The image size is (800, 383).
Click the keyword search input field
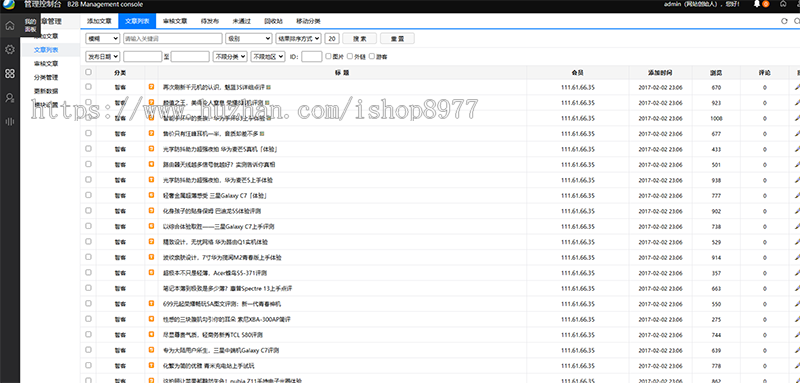[172, 38]
